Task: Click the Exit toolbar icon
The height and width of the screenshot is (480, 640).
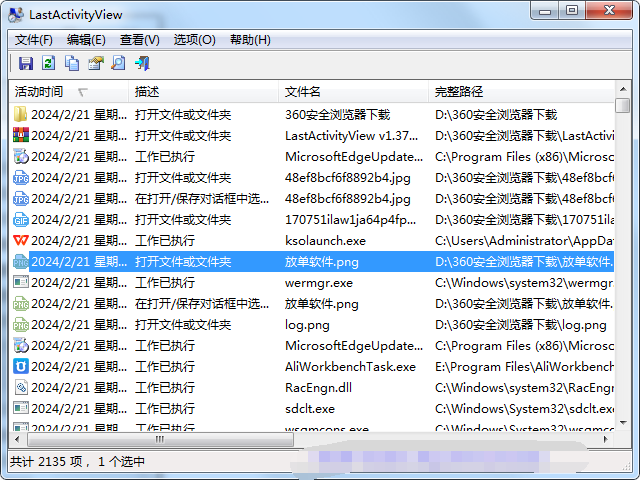Action: [142, 63]
